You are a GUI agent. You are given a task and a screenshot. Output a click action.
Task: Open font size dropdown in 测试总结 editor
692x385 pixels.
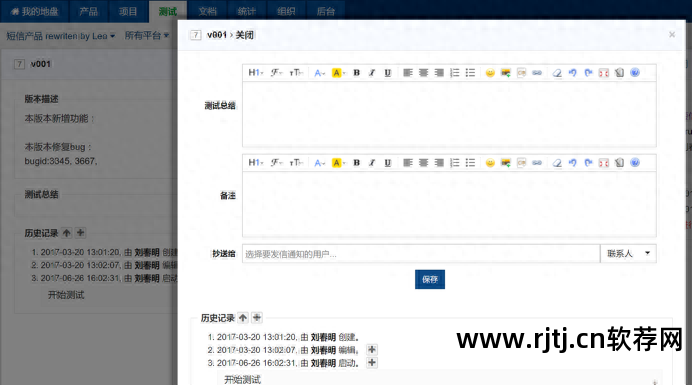tap(296, 73)
